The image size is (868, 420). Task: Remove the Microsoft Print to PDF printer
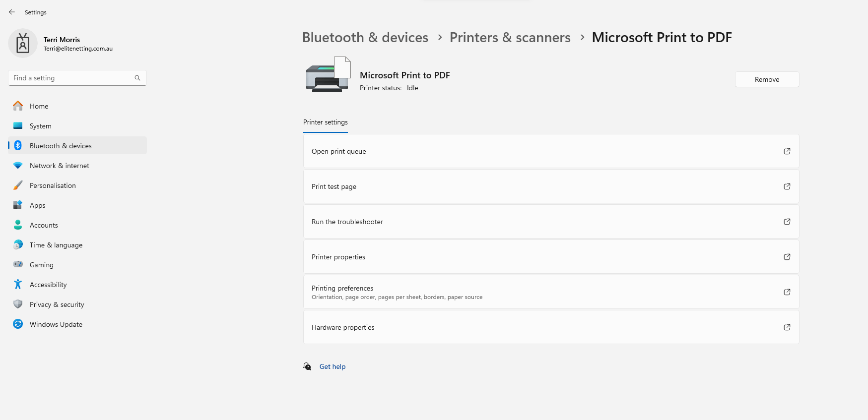tap(767, 79)
